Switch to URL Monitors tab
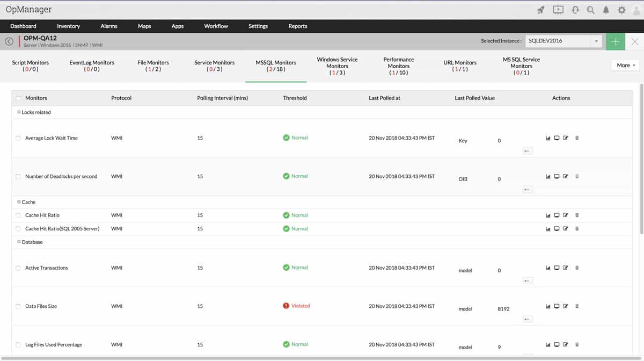644x361 pixels. (x=460, y=66)
